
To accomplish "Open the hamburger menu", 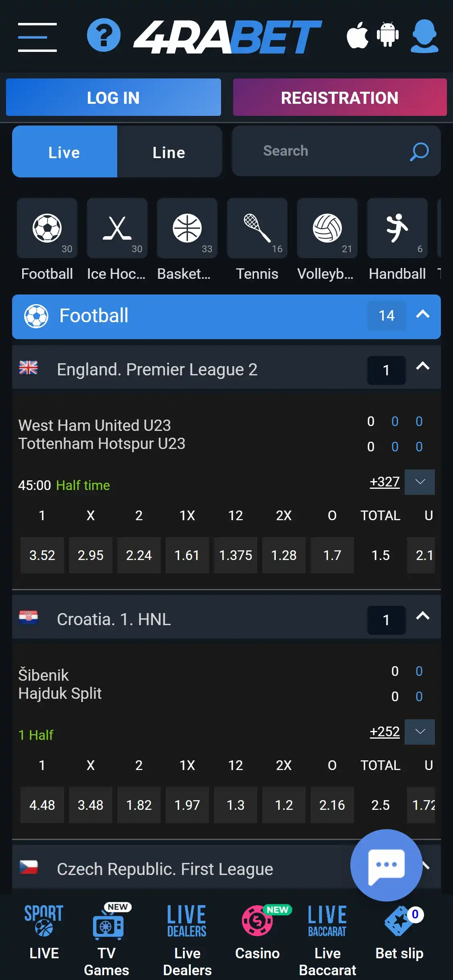I will (x=37, y=37).
